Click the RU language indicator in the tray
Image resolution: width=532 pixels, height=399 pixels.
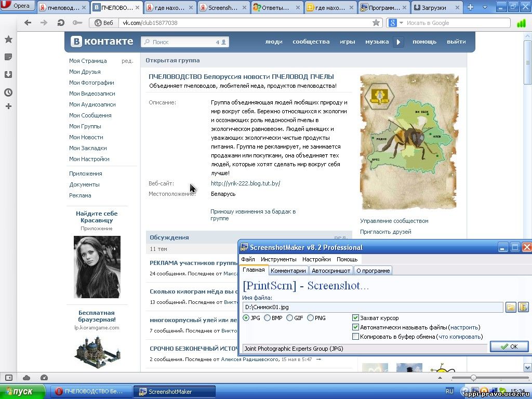[x=449, y=391]
